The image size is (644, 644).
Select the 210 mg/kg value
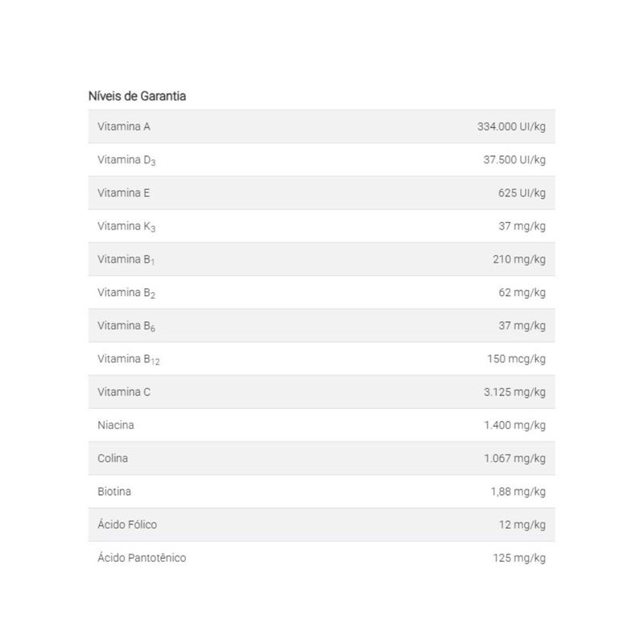(x=519, y=259)
